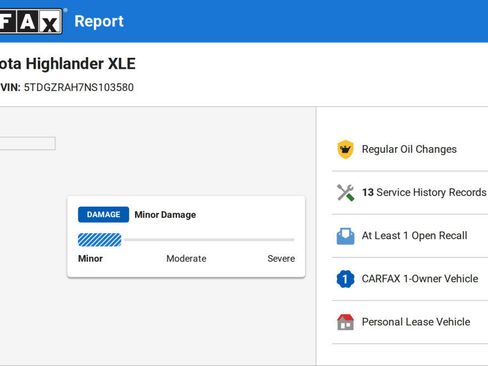Click the Minor severity label
488x366 pixels.
click(x=90, y=259)
